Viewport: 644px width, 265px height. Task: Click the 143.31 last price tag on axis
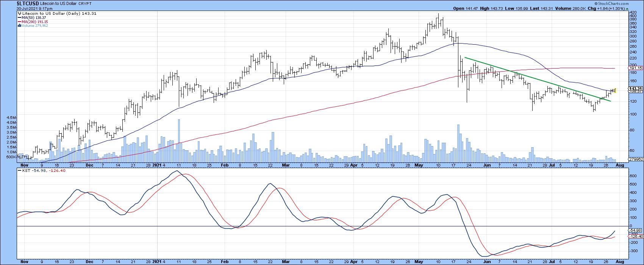coord(634,89)
